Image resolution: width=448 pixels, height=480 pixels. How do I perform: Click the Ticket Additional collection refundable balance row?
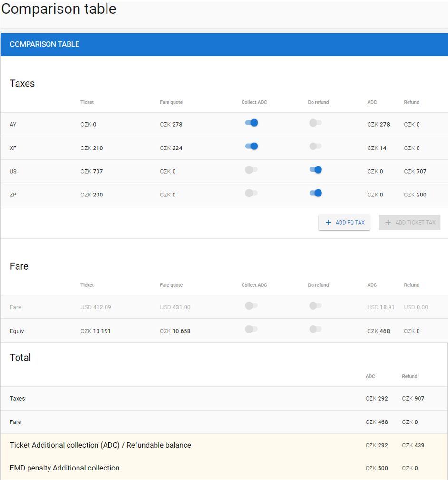[x=100, y=445]
